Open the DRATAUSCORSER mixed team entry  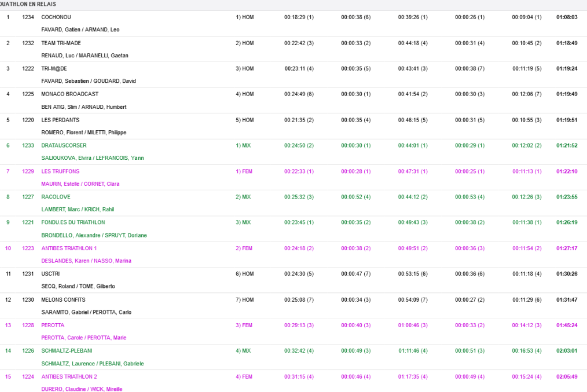64,145
